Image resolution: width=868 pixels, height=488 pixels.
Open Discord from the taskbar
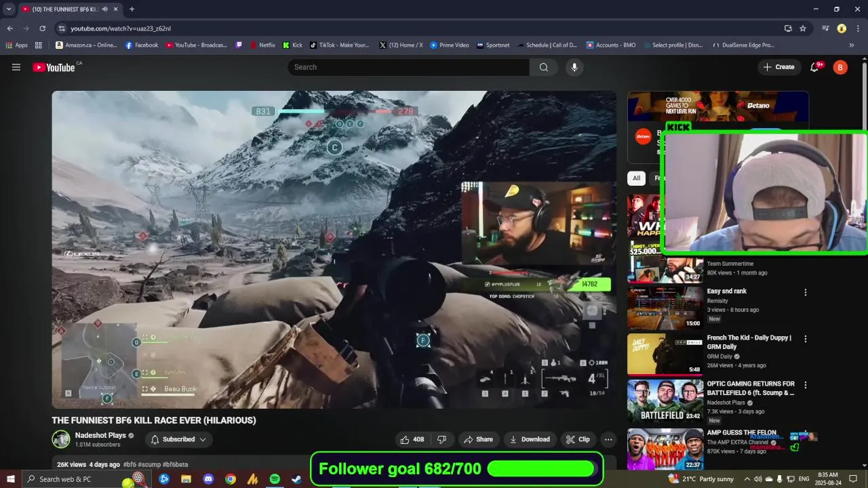tap(208, 479)
